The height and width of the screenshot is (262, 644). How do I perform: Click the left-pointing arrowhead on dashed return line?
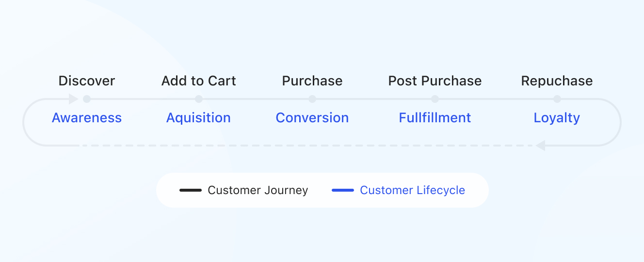(540, 146)
